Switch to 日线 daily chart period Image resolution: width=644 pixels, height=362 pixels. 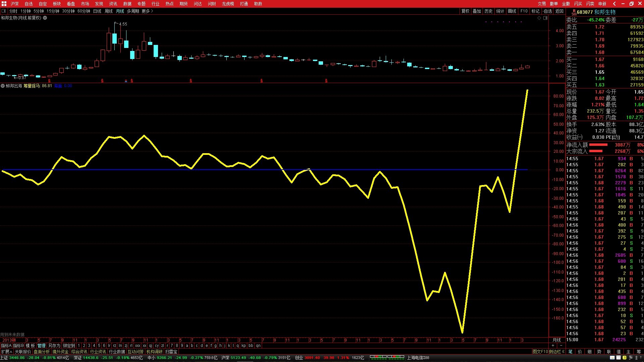[x=97, y=11]
